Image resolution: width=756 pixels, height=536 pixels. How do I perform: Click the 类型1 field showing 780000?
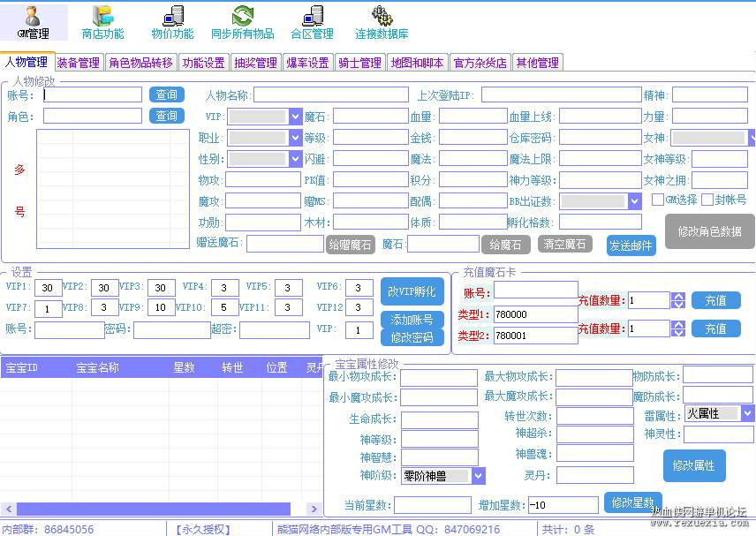pyautogui.click(x=536, y=314)
